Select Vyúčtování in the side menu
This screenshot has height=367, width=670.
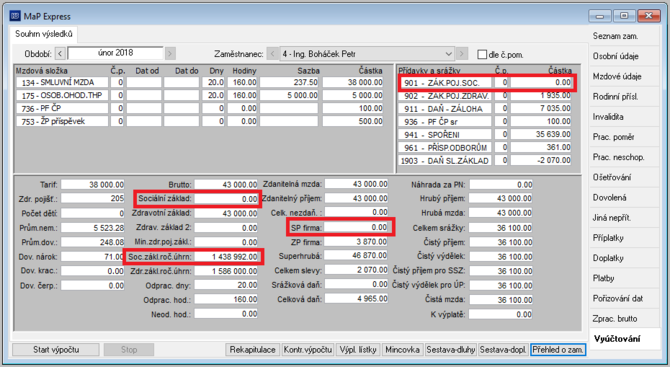click(x=624, y=339)
